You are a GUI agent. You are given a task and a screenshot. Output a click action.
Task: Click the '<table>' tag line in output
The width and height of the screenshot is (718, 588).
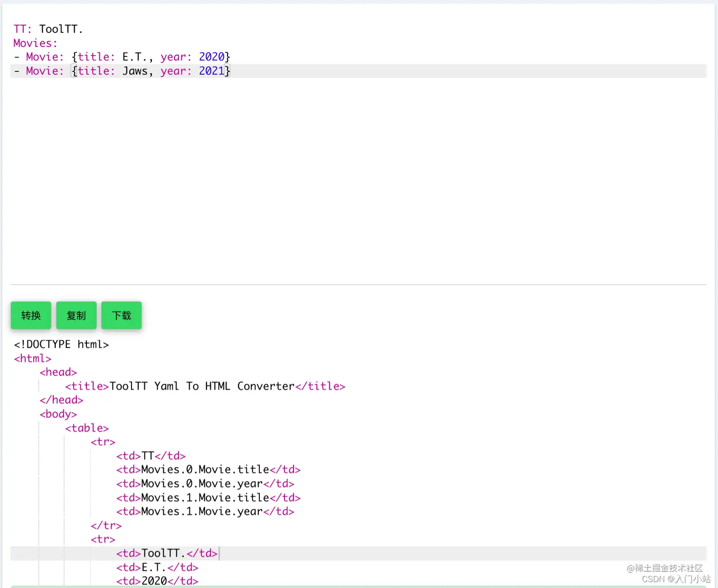pos(87,428)
